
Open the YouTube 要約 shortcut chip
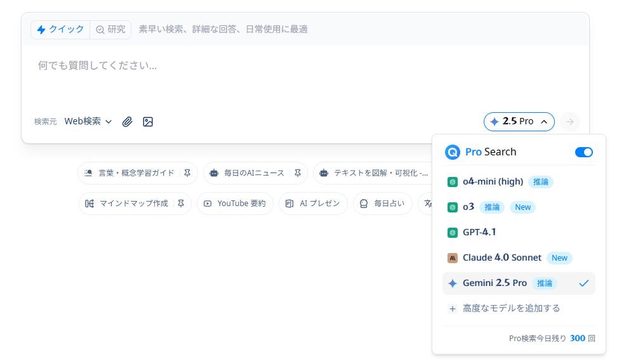(235, 204)
